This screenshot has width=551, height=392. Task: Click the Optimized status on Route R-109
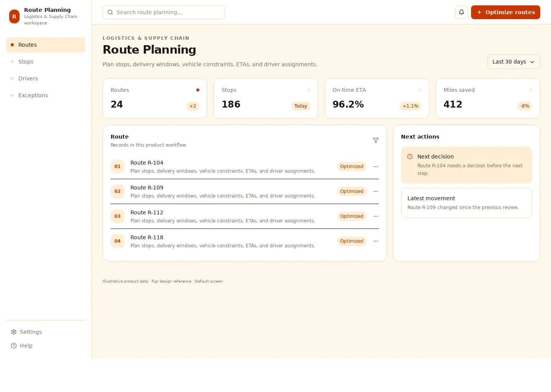352,191
